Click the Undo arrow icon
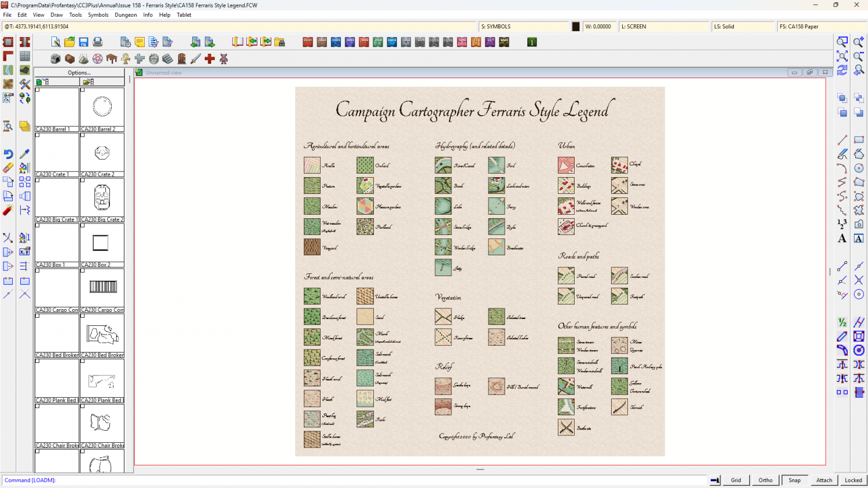The height and width of the screenshot is (488, 868). click(x=8, y=154)
